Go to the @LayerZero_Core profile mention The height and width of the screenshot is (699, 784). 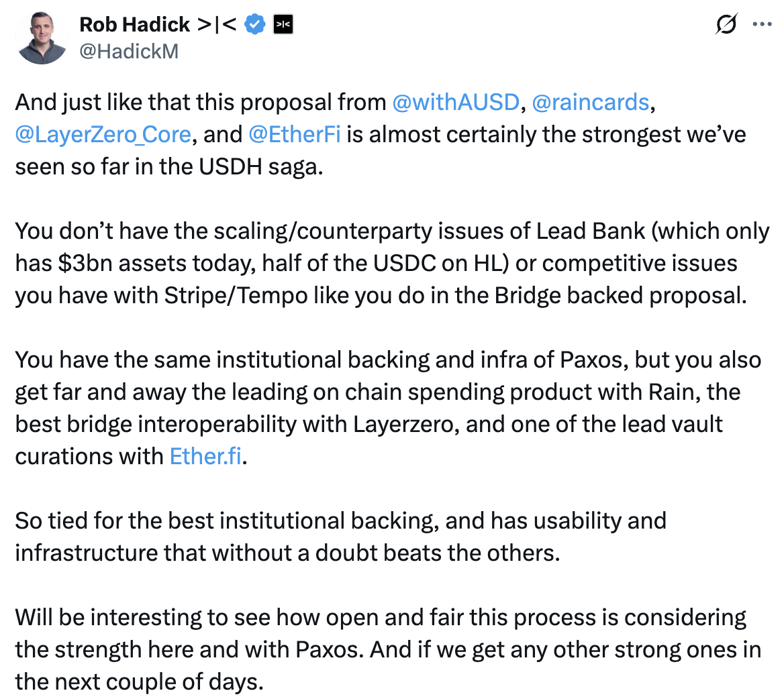(x=103, y=134)
